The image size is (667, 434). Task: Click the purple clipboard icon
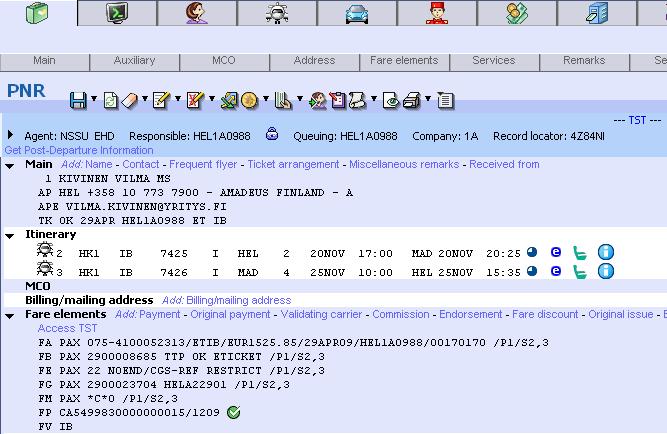pyautogui.click(x=338, y=100)
